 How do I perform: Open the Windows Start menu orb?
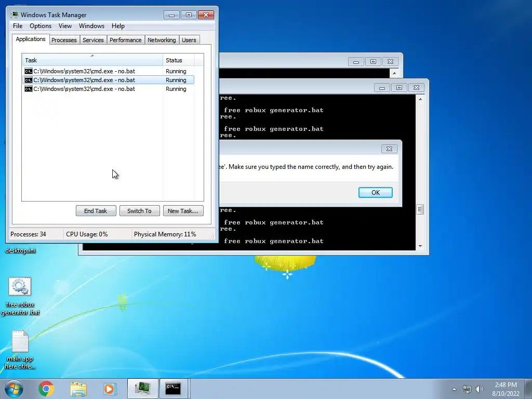pyautogui.click(x=14, y=389)
